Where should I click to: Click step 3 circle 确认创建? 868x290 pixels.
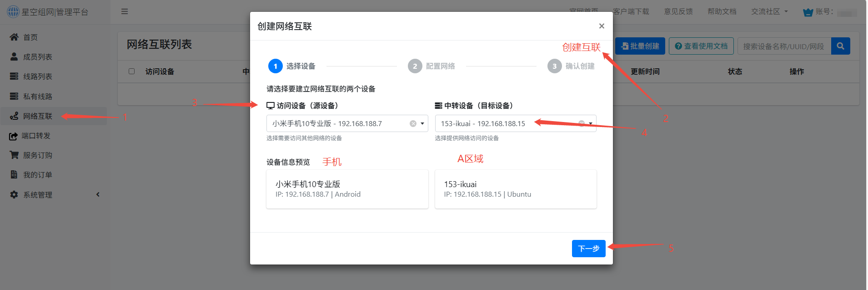(555, 66)
